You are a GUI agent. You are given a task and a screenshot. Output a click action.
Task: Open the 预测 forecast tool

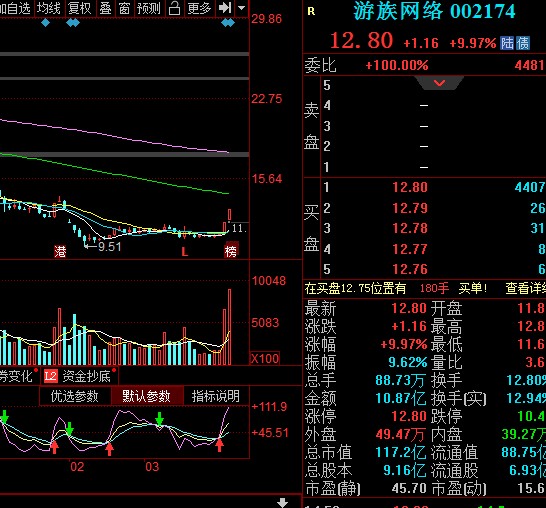[149, 8]
